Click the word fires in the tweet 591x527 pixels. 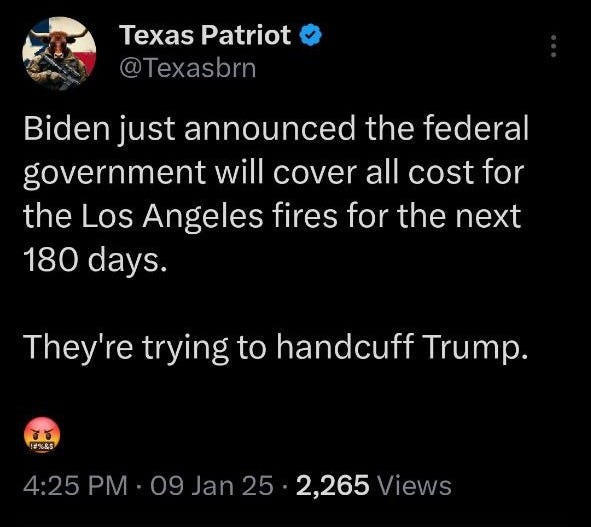(x=305, y=216)
